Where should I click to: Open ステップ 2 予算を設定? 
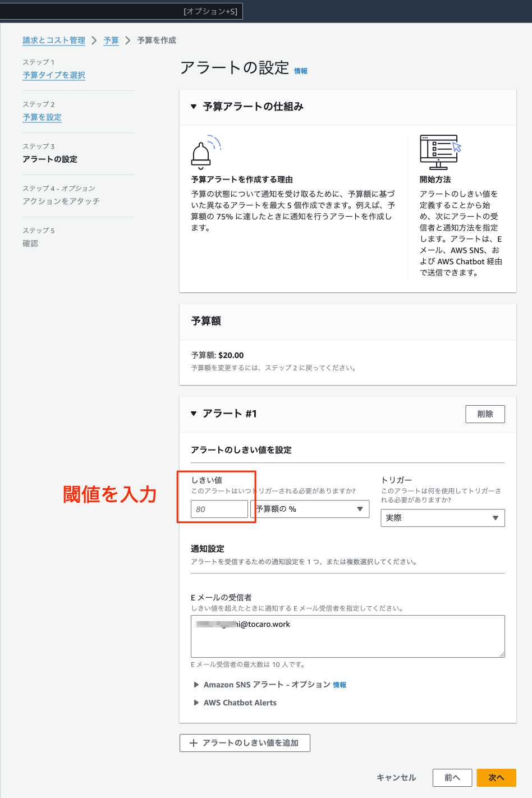[42, 117]
